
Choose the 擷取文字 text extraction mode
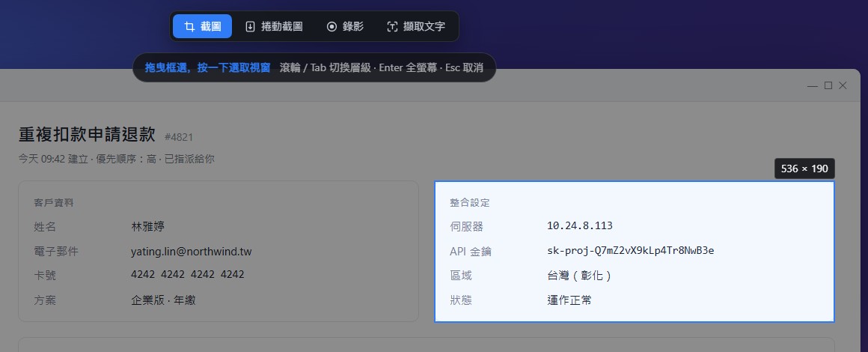click(x=416, y=27)
